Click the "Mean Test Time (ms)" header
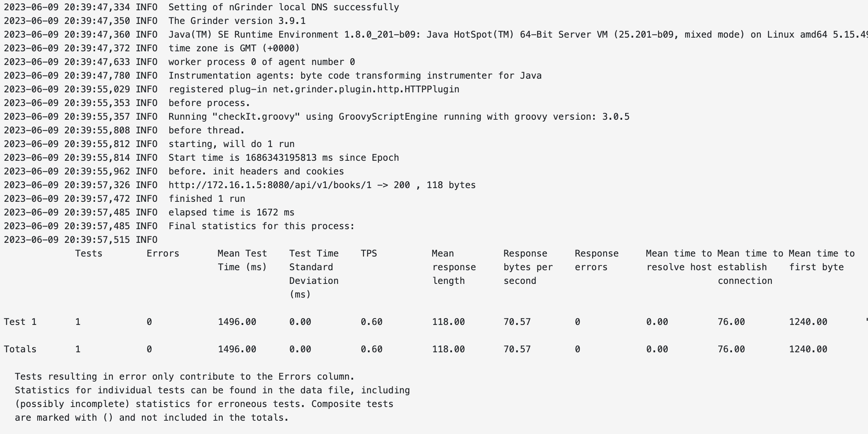 coord(242,260)
